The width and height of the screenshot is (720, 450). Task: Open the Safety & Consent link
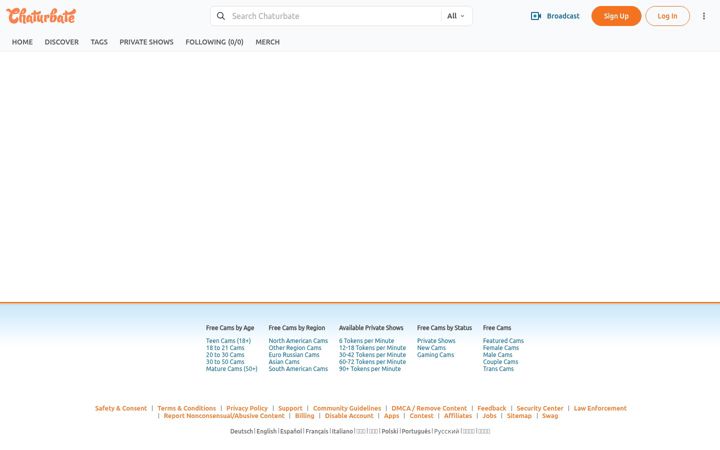[x=121, y=408]
